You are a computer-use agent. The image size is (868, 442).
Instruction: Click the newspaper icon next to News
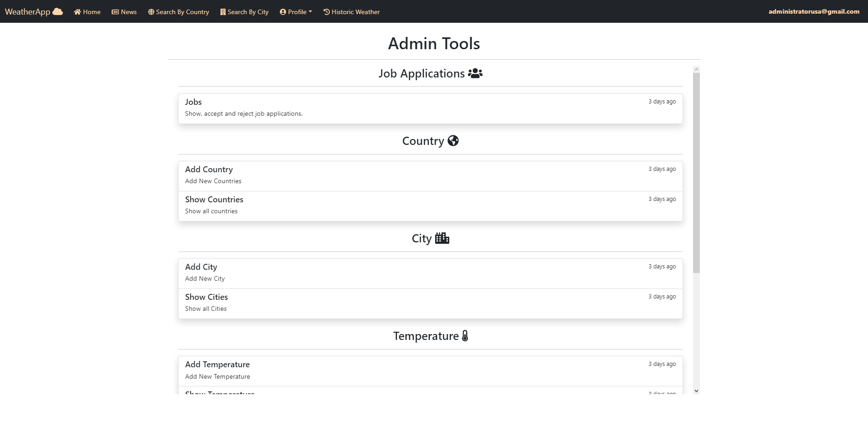click(115, 11)
